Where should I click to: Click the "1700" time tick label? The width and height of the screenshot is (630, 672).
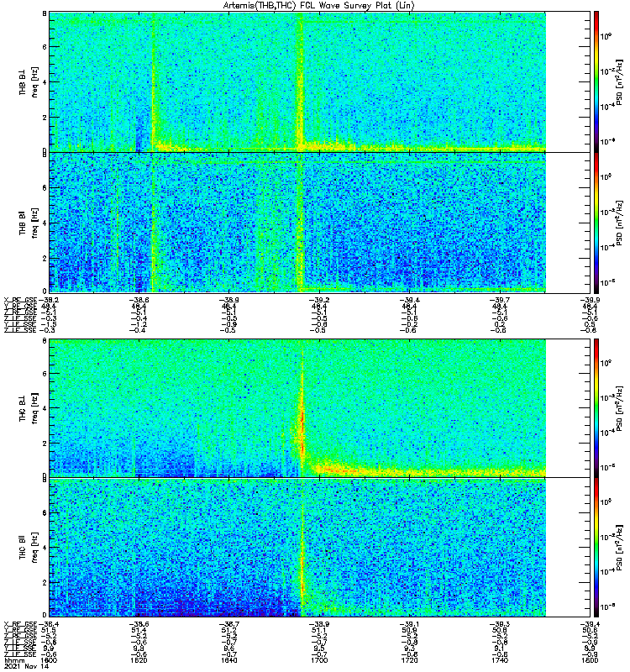tap(319, 660)
